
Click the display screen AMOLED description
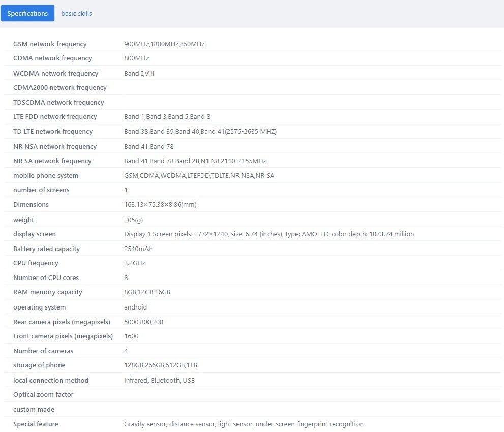(x=269, y=234)
